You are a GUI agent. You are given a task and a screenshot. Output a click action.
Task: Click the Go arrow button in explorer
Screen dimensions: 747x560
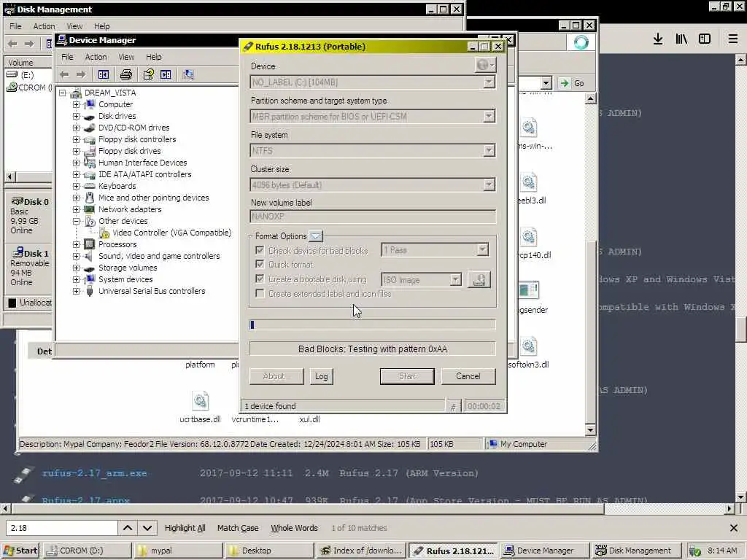click(x=572, y=83)
